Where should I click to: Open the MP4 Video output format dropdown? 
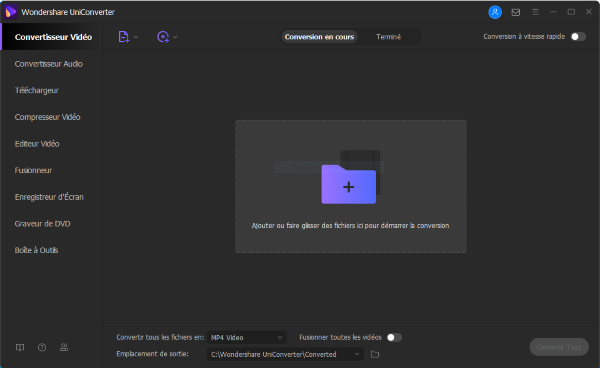point(246,337)
